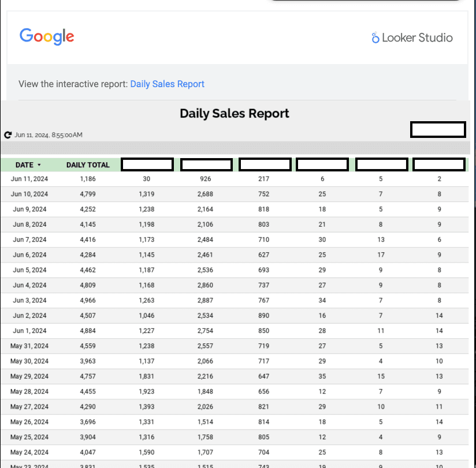Click the value 1,831 in May 29 row
The height and width of the screenshot is (468, 476).
click(147, 376)
